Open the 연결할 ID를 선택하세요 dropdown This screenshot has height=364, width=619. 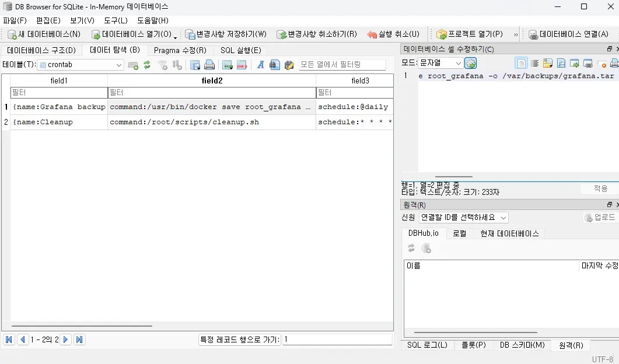pos(463,217)
